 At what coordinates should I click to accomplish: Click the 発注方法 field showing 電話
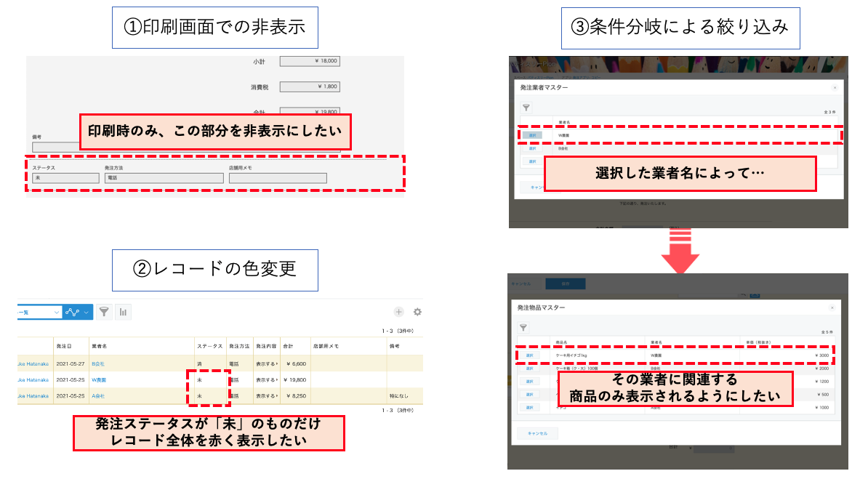(x=161, y=178)
